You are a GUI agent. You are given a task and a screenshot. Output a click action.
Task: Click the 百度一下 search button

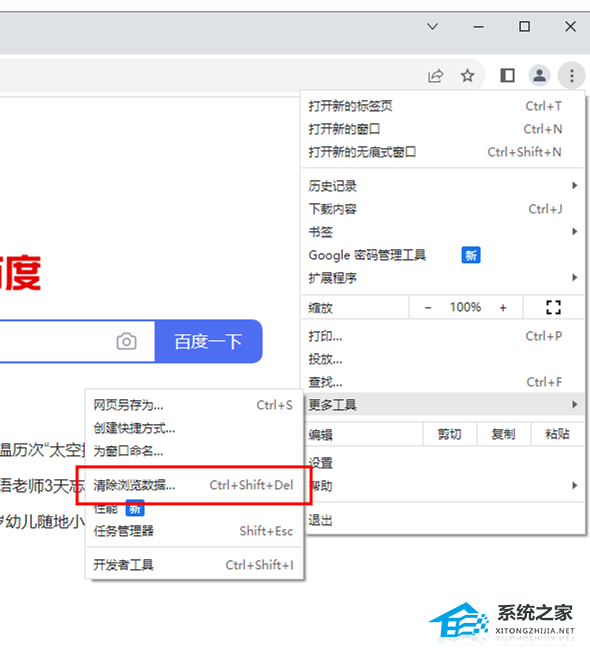[x=208, y=341]
